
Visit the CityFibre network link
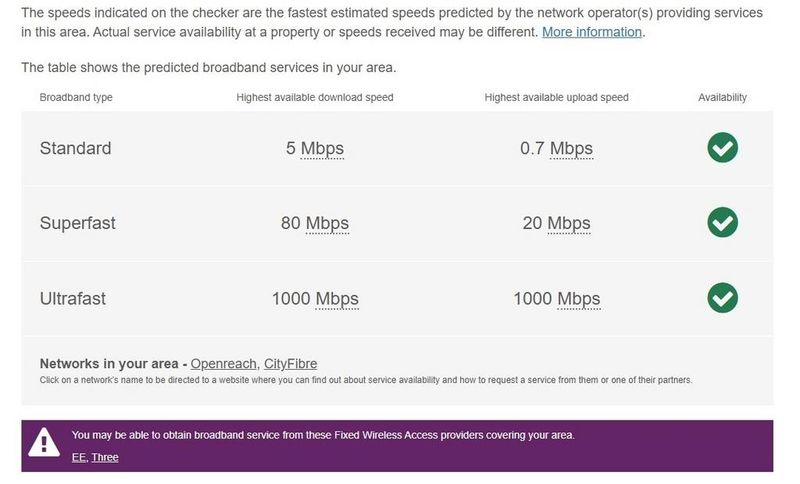coord(290,363)
